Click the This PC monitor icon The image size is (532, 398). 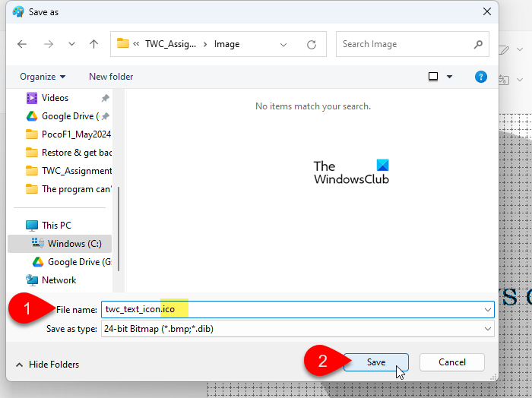click(x=32, y=226)
